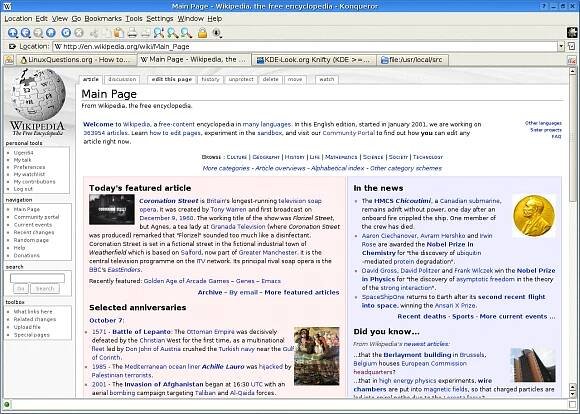Click the 'unprotect' page tab
The width and height of the screenshot is (580, 414).
[x=241, y=79]
